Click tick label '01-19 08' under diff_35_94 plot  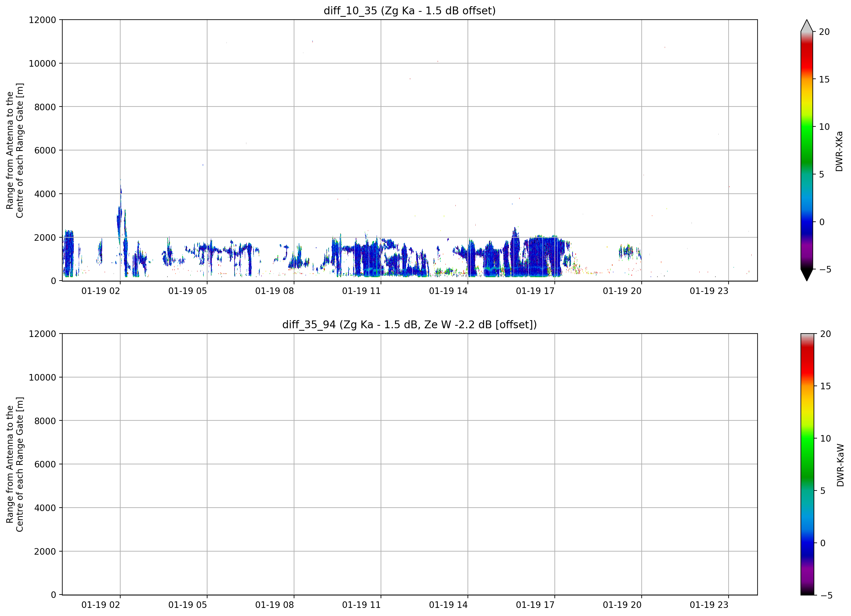tap(275, 605)
